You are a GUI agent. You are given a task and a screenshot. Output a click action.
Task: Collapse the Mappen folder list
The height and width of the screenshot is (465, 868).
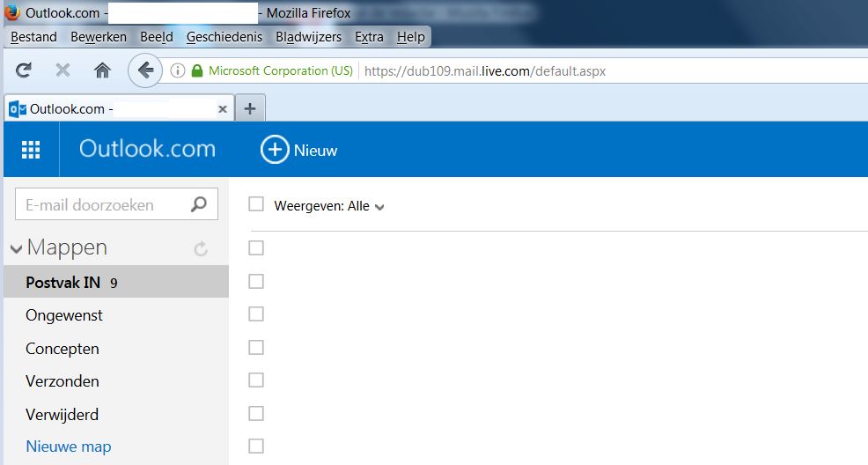pyautogui.click(x=16, y=249)
